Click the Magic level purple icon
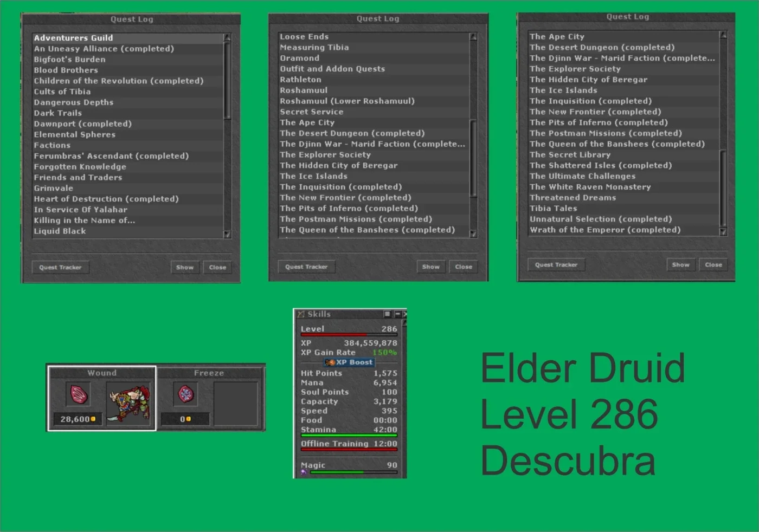The height and width of the screenshot is (532, 759). tap(304, 472)
